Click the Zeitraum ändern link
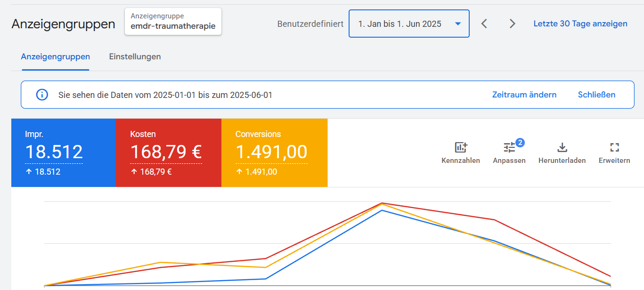 pyautogui.click(x=524, y=95)
